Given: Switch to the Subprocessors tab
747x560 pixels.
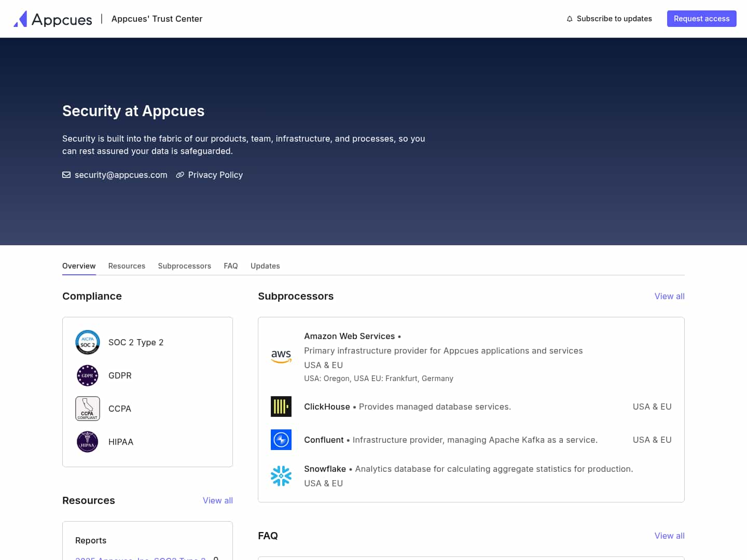Looking at the screenshot, I should point(184,266).
